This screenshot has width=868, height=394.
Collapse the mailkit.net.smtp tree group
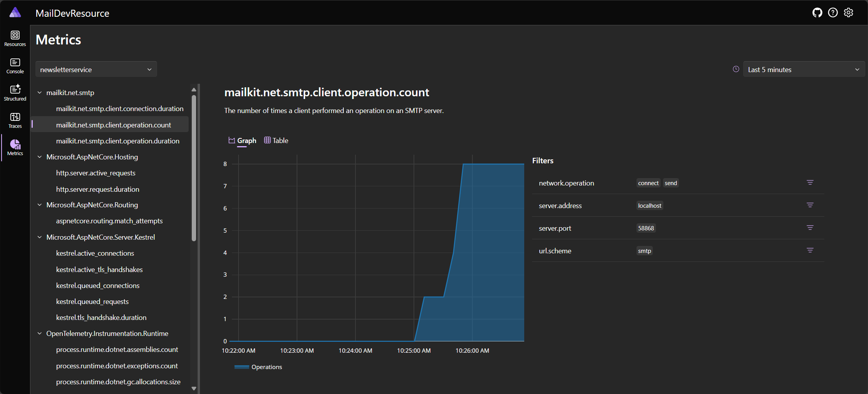[x=39, y=93]
